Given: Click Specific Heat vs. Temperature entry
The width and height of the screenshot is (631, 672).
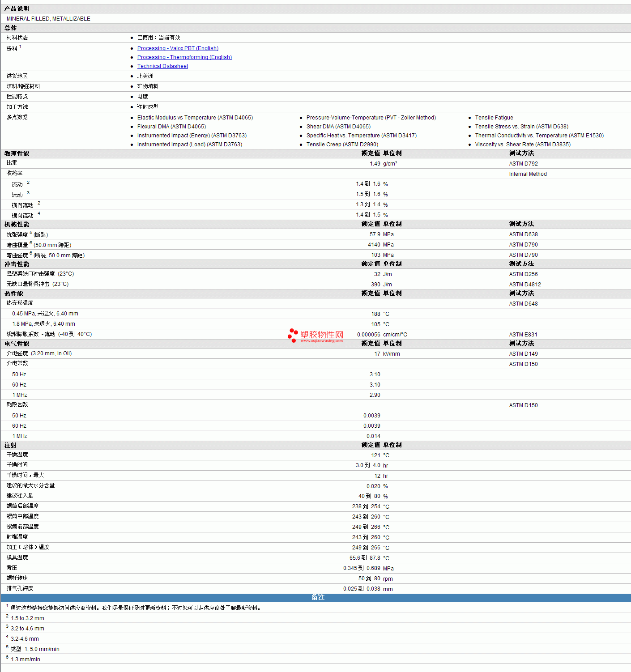Looking at the screenshot, I should click(362, 136).
